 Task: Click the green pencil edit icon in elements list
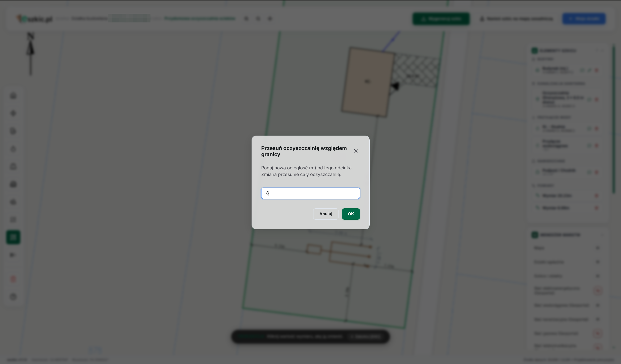coord(589,70)
